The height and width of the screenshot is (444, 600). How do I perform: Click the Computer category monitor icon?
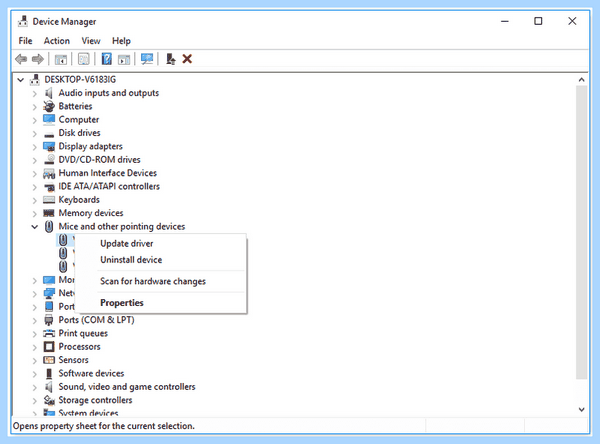(49, 119)
